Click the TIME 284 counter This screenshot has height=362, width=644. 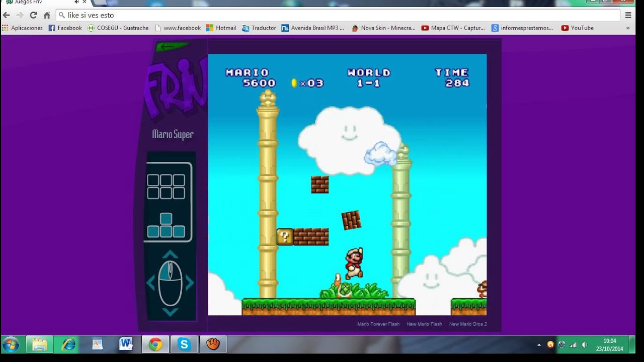(x=452, y=78)
